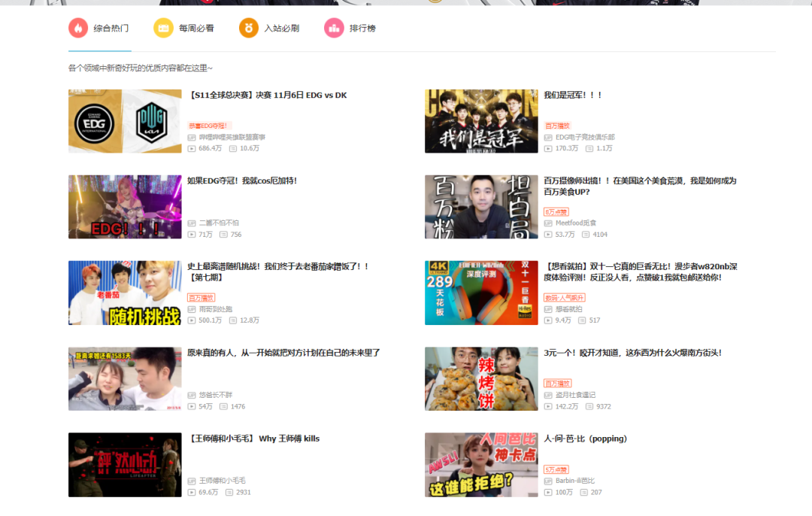Click the orange medal icon for 入站必刷
This screenshot has height=516, width=812.
[248, 28]
